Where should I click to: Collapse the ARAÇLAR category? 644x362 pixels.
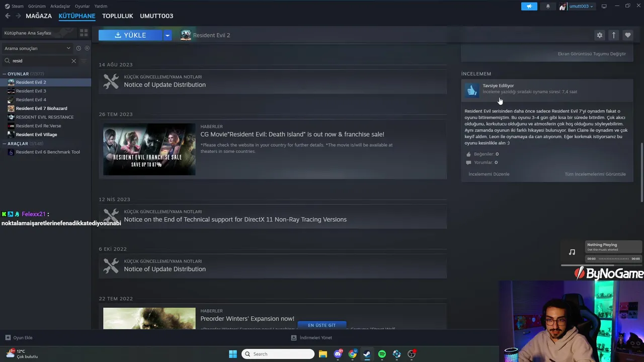click(5, 144)
